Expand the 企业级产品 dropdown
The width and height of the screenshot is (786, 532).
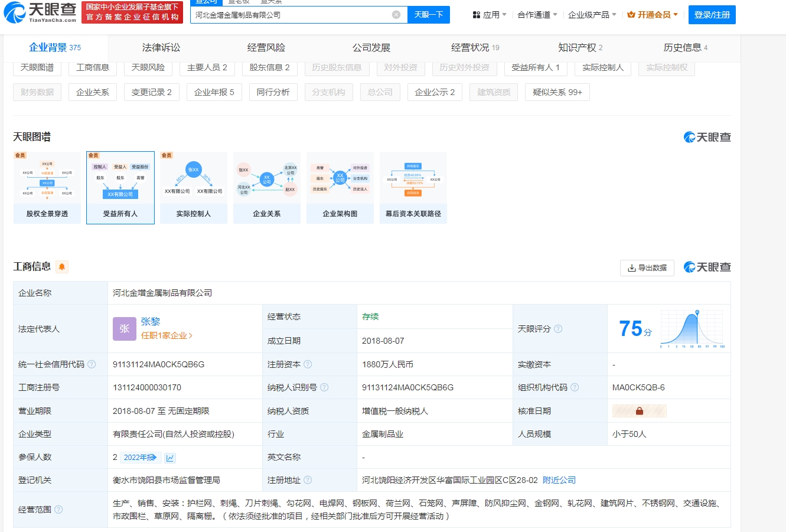pyautogui.click(x=592, y=15)
